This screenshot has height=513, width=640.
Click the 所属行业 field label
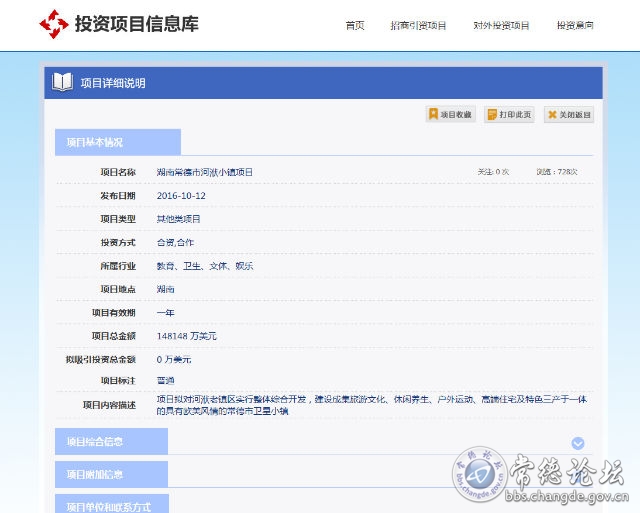tap(118, 266)
